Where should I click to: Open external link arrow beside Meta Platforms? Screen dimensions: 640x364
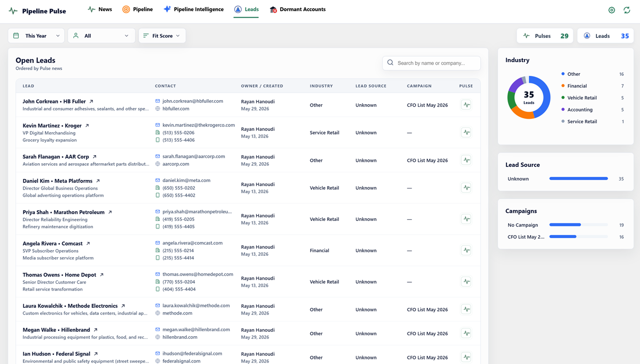point(98,180)
